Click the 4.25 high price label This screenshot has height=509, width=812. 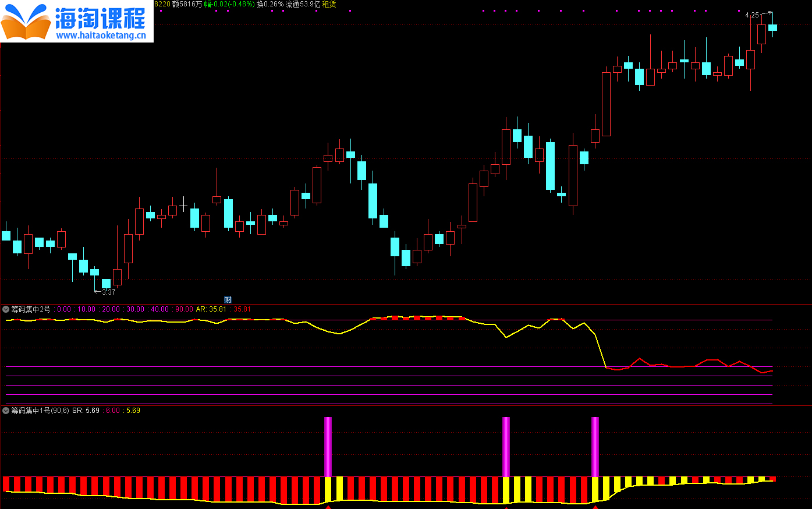pyautogui.click(x=751, y=15)
